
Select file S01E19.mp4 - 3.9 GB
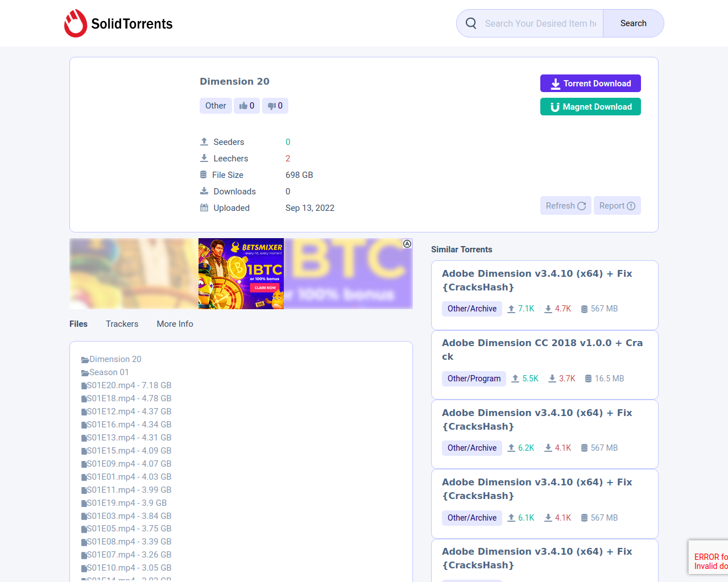coord(127,503)
